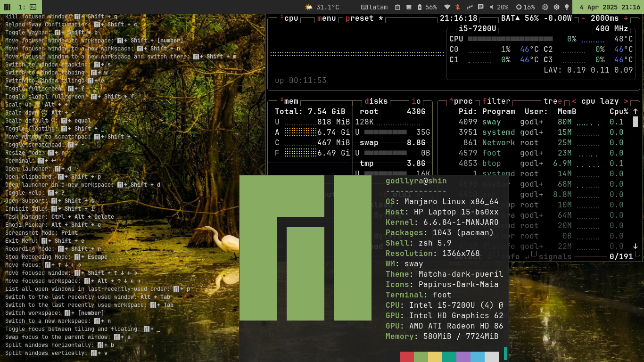Viewport: 644px width, 362px height.
Task: Click the filter button in proc panel
Action: [x=496, y=101]
